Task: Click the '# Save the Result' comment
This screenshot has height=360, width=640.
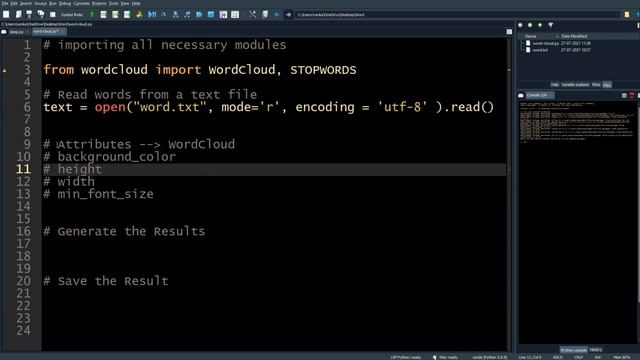Action: pos(106,281)
